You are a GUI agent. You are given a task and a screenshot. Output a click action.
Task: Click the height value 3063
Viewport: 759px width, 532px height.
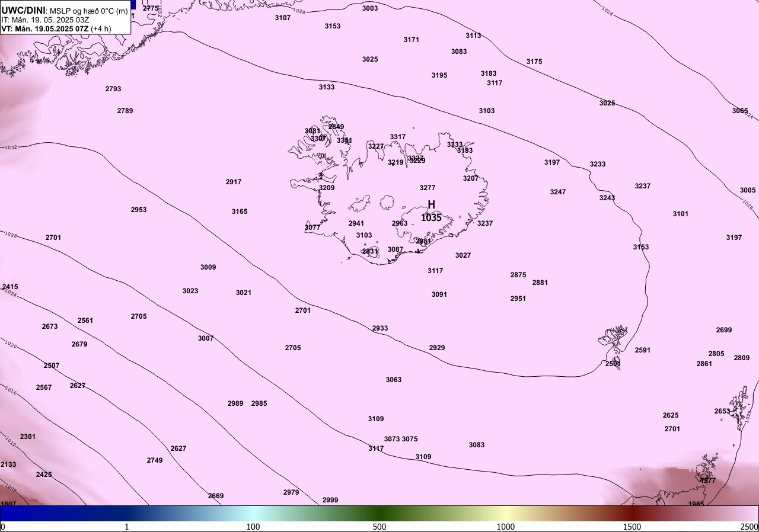point(394,380)
